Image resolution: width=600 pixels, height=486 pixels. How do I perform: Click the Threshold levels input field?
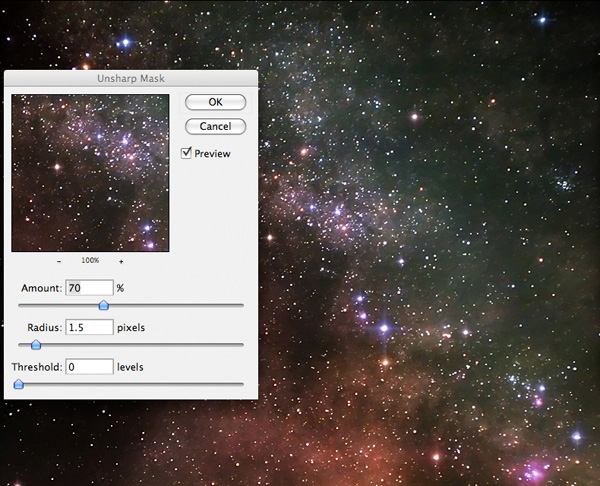point(90,367)
